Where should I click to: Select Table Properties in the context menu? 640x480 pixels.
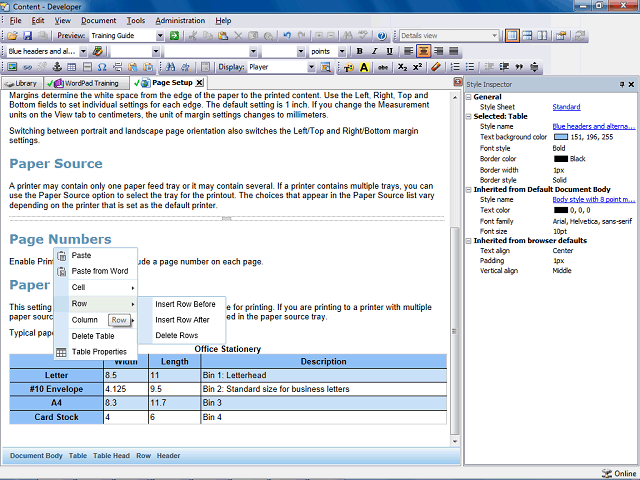pos(99,352)
